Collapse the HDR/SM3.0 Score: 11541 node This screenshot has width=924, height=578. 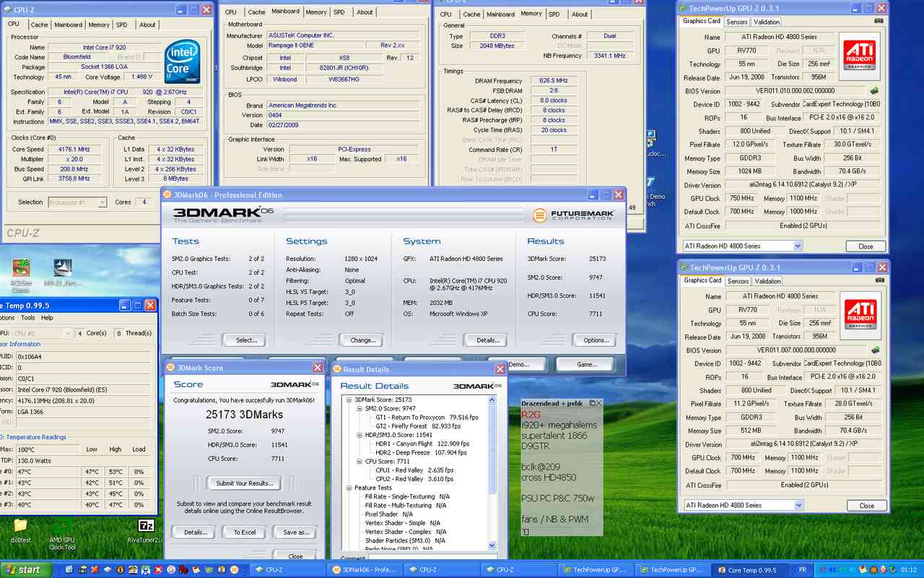tap(359, 435)
